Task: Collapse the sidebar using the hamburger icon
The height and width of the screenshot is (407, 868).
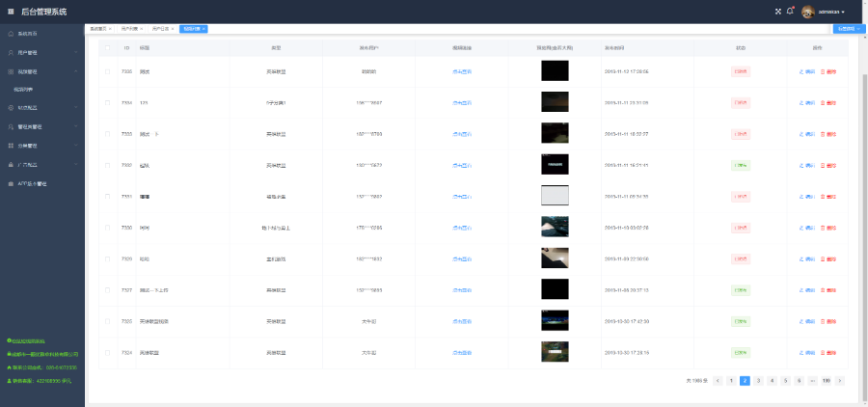Action: pos(11,12)
